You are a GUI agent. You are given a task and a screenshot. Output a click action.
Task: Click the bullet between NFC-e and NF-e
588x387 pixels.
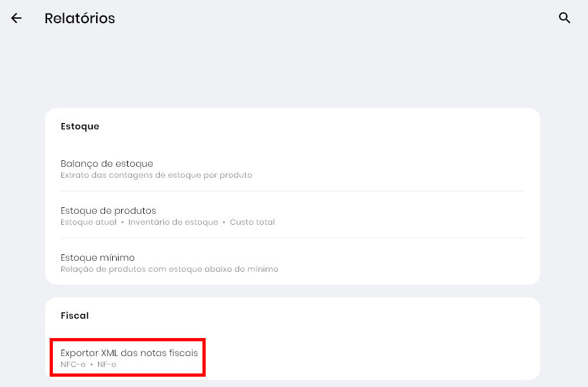click(x=92, y=364)
